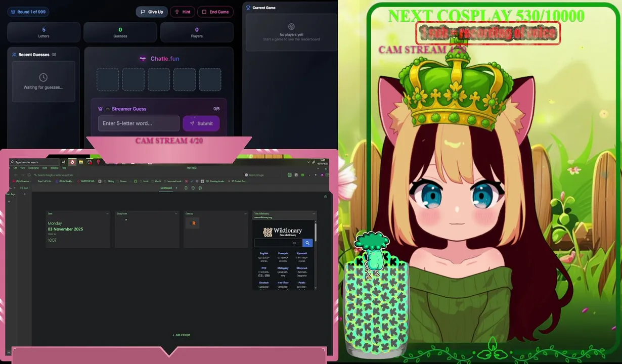Screen dimensions: 622x364
Task: Open History icon beside Dashboard tab
Action: [193, 188]
